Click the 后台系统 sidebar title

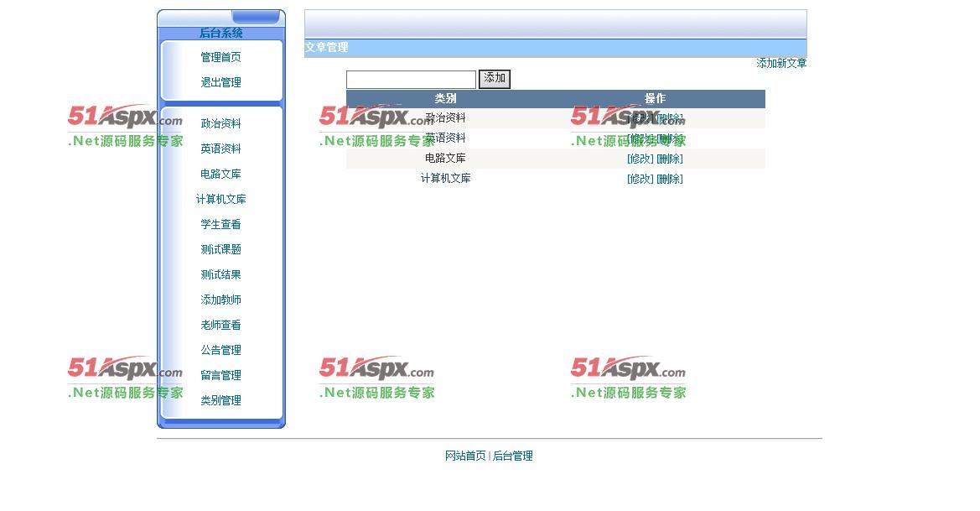pos(220,34)
